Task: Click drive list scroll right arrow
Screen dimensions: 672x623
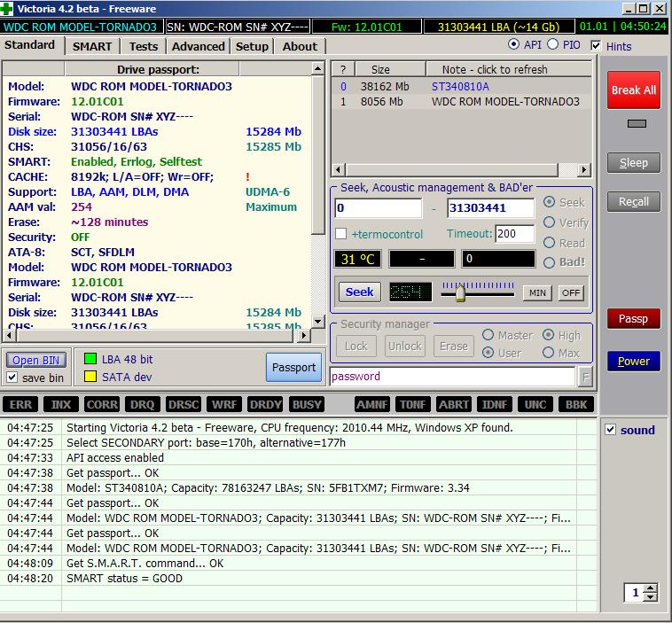Action: 583,169
